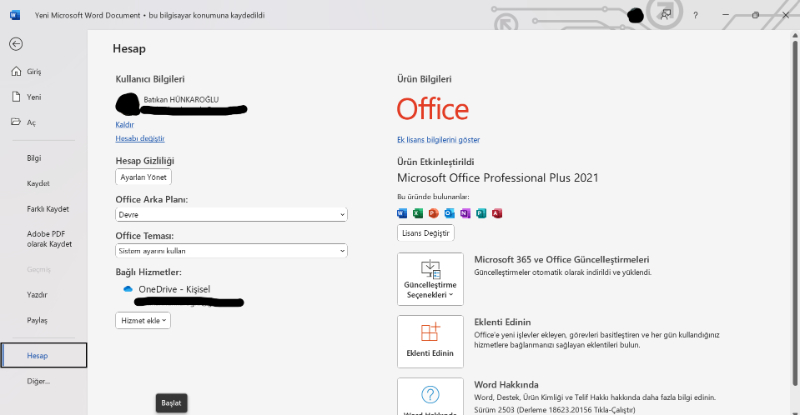
Task: Click the Outlook icon under included apps
Action: click(x=449, y=213)
